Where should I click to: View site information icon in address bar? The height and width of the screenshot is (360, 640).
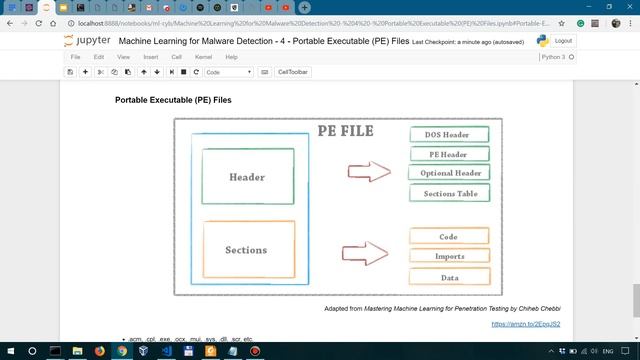71,24
